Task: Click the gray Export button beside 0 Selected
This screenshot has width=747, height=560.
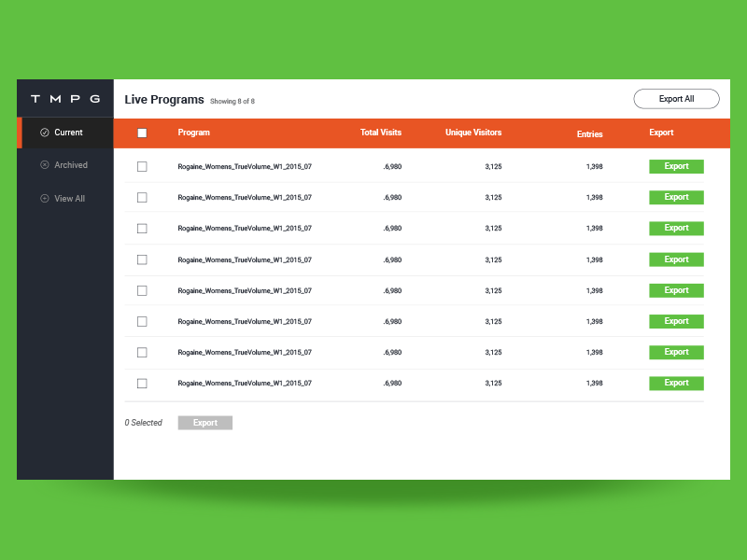Action: point(205,423)
